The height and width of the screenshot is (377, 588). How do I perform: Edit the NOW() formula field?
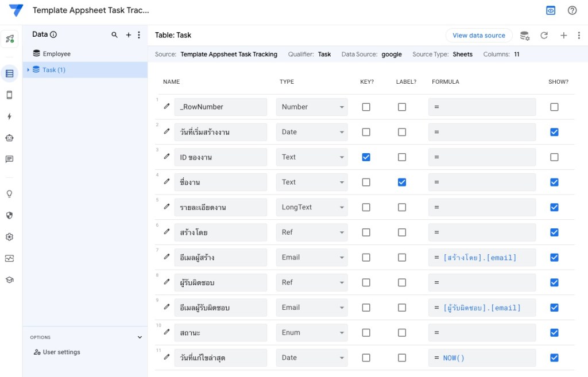click(x=482, y=357)
